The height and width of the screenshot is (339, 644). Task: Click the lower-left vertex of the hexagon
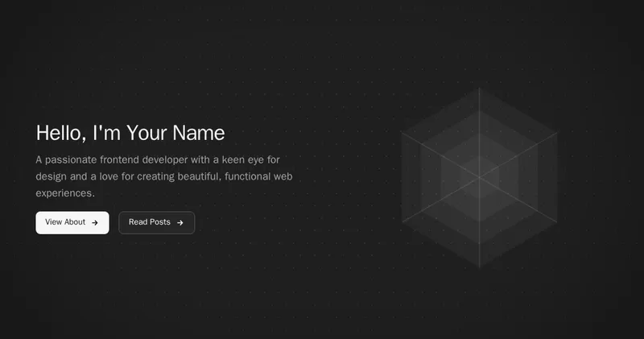[x=402, y=223]
